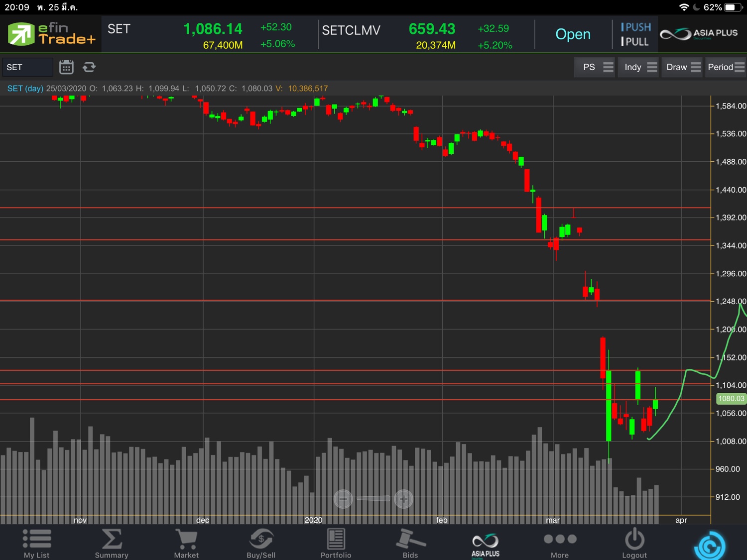This screenshot has width=747, height=560.
Task: Tap the battery indicator in status bar
Action: click(x=734, y=7)
